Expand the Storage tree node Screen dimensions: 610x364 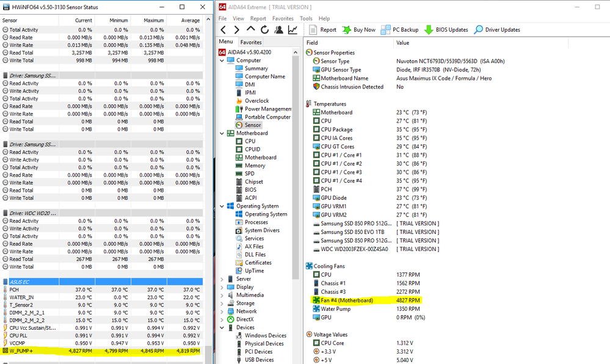(x=222, y=304)
